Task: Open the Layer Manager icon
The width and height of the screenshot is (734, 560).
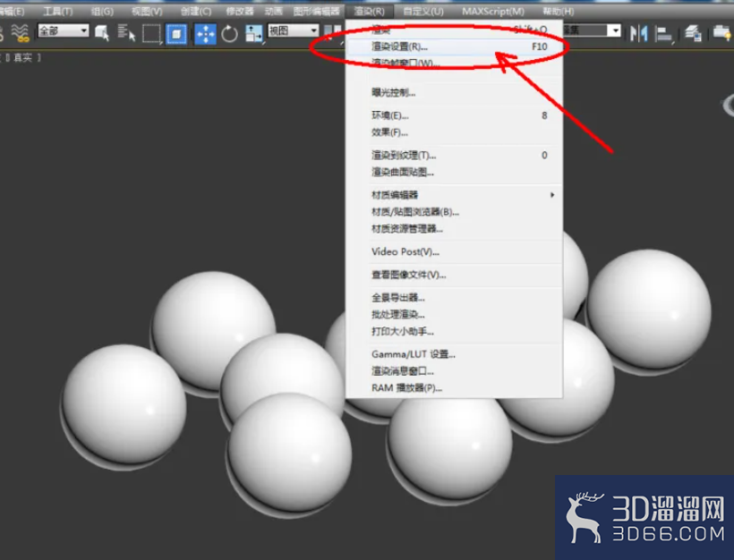Action: pyautogui.click(x=693, y=34)
